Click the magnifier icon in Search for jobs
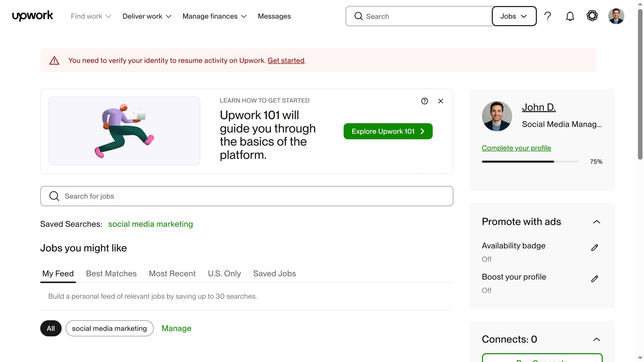 point(54,196)
